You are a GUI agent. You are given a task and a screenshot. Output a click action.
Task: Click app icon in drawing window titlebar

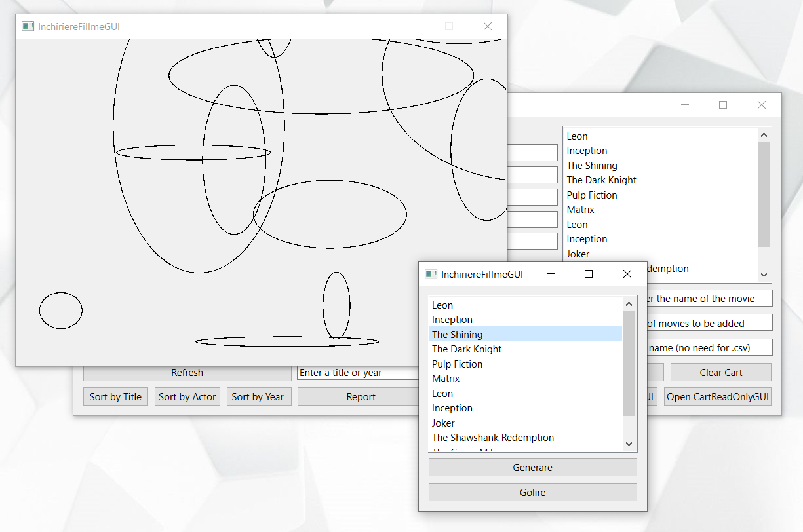click(x=28, y=26)
